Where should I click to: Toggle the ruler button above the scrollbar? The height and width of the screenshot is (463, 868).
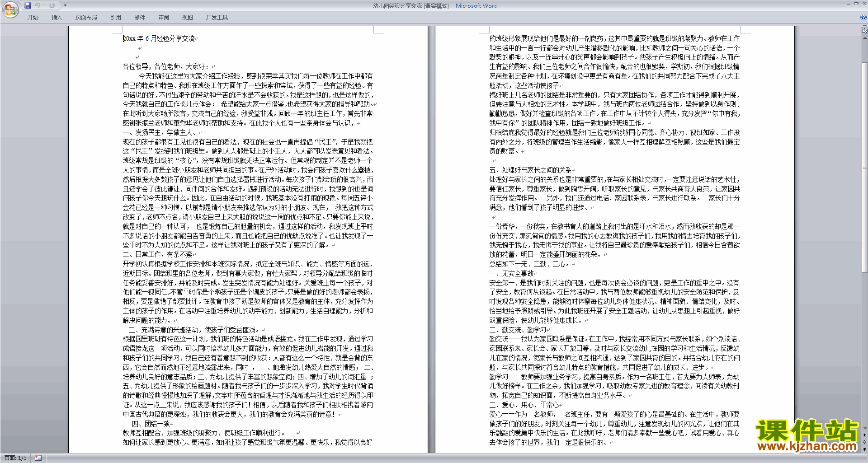[x=864, y=31]
